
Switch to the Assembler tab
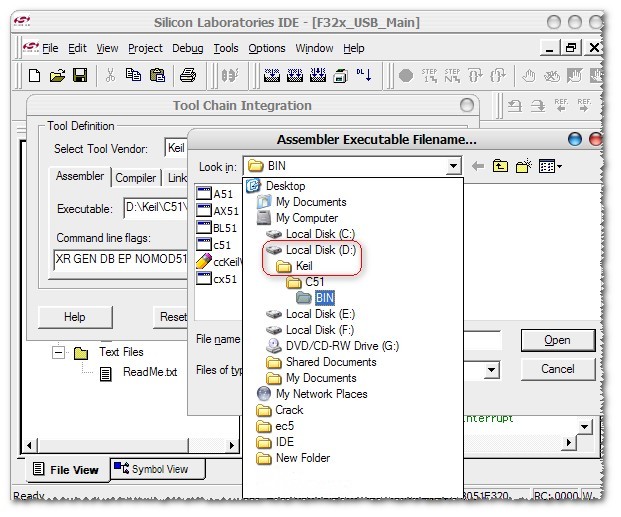tap(80, 176)
